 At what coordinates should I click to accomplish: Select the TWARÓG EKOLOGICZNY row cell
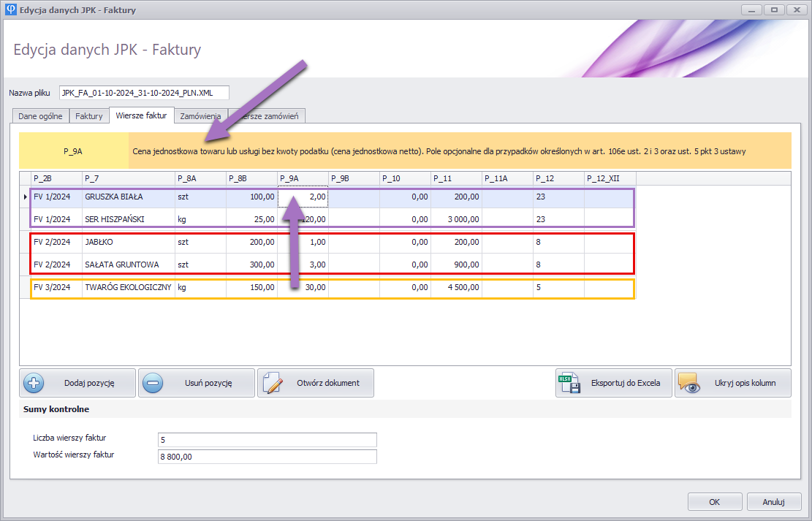point(128,288)
